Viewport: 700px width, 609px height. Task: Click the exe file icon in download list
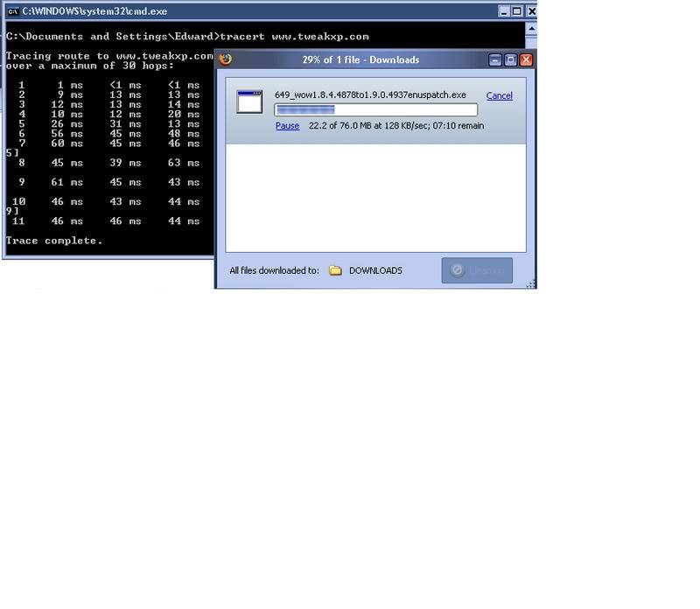[249, 101]
